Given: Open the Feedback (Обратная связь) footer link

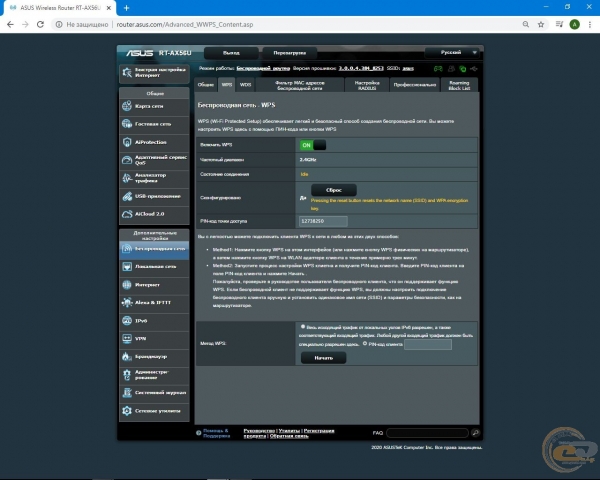Looking at the screenshot, I should [x=289, y=436].
